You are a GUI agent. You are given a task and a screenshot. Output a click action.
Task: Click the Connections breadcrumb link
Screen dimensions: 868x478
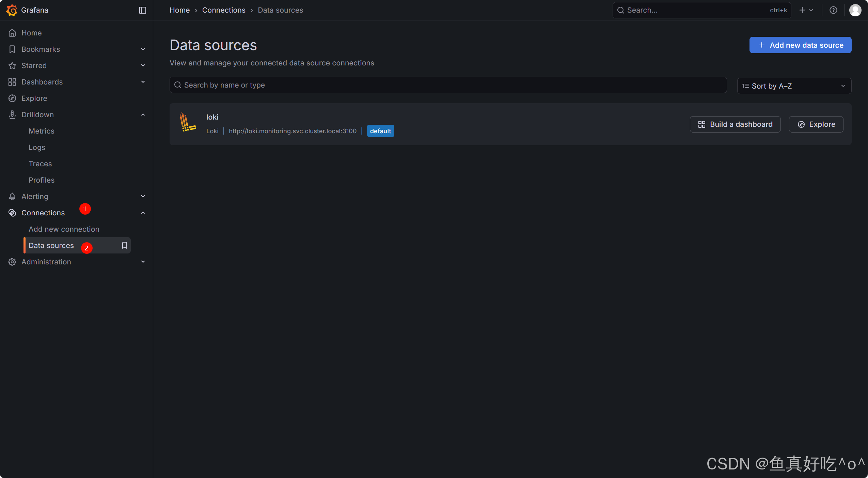click(x=223, y=10)
